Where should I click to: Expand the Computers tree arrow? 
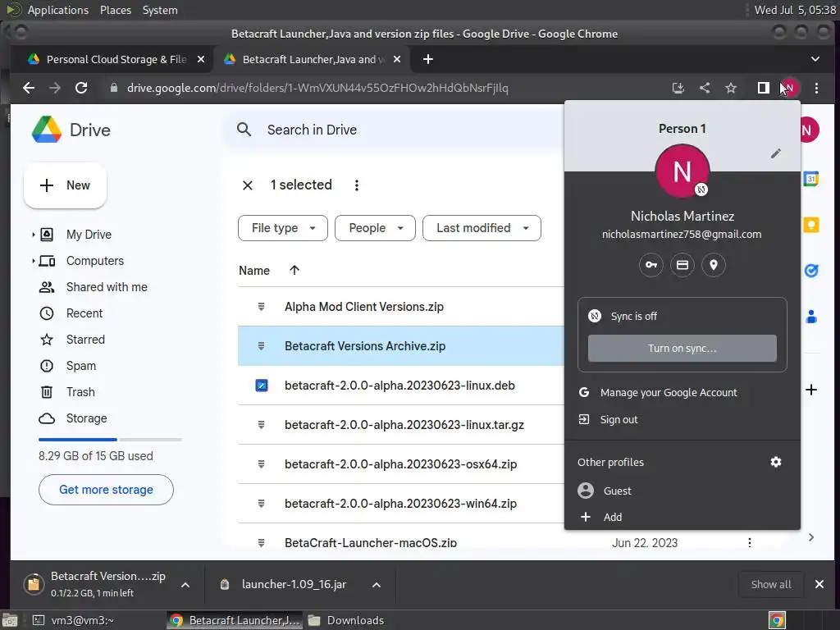click(x=33, y=261)
